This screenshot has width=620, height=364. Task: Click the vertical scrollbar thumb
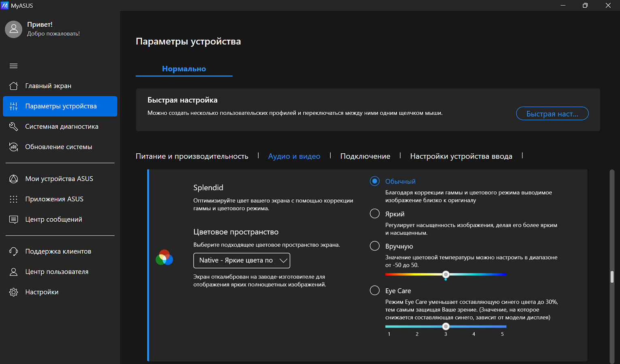pos(612,277)
